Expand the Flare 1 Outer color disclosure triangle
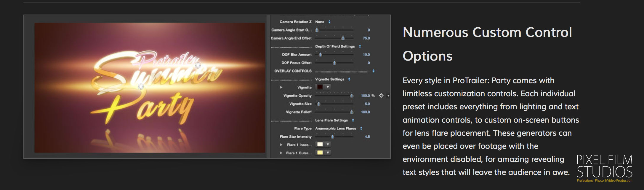The image size is (644, 190). coord(281,153)
